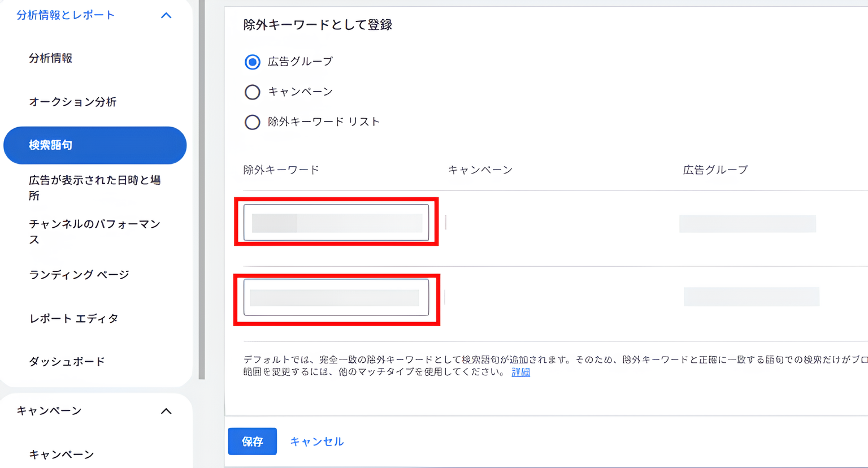Click the second 除外キーワード input field

point(335,298)
